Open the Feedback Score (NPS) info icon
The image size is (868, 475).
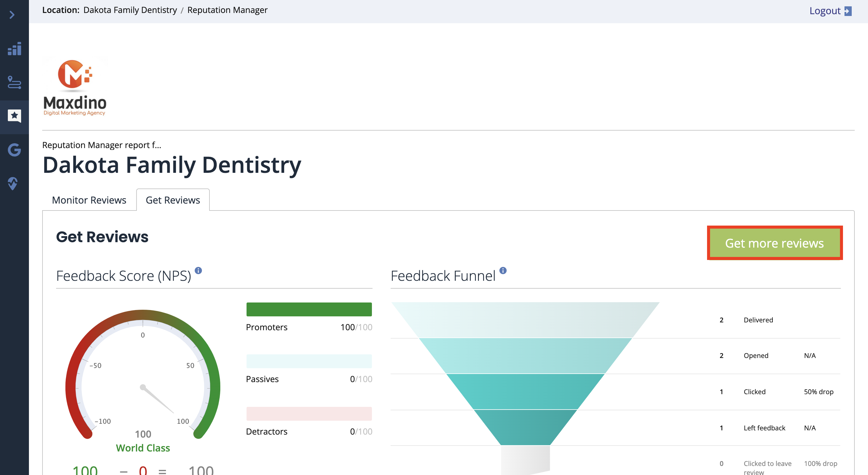[199, 270]
